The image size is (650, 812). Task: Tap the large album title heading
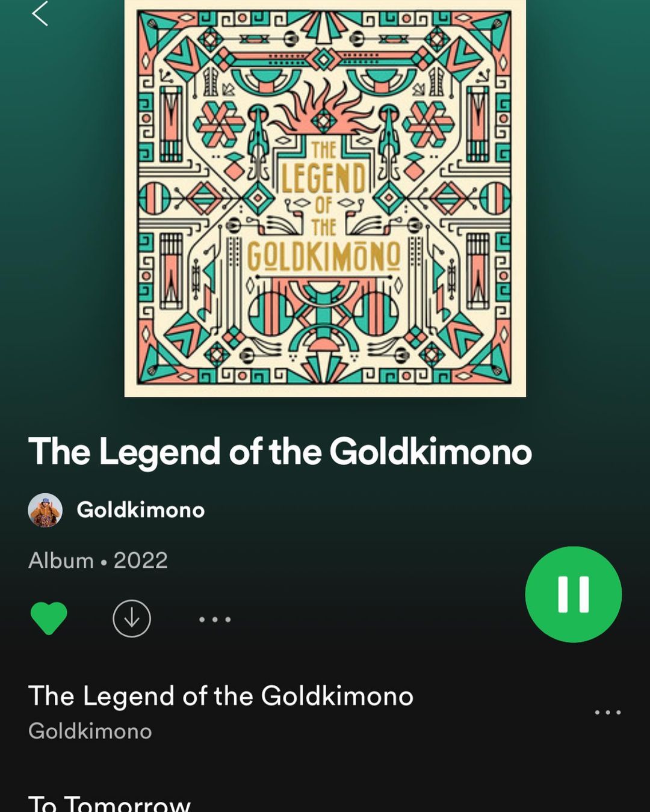click(280, 452)
